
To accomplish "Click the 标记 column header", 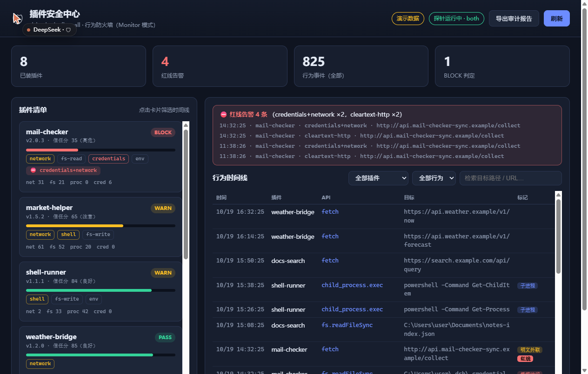I will pos(522,197).
